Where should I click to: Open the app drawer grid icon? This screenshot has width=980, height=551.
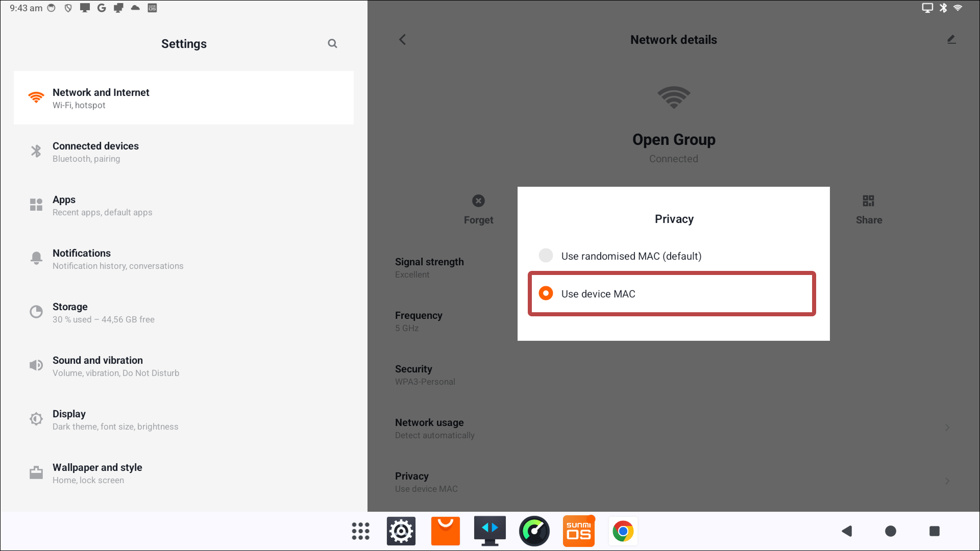point(360,531)
